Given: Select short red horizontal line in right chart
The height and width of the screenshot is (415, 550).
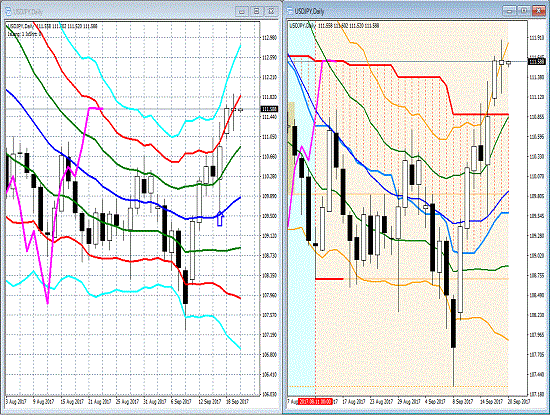Looking at the screenshot, I should [x=329, y=279].
